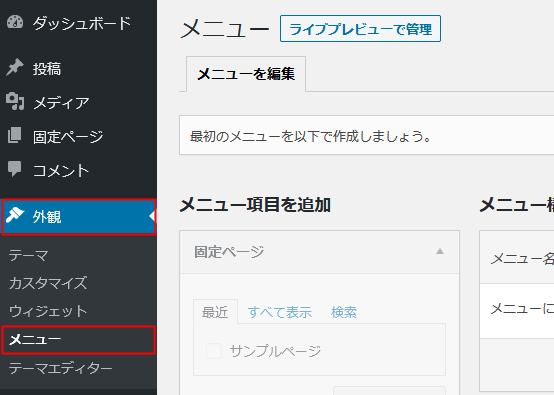Click the 最初のメニューを以下で作成しましょう notice

[x=366, y=135]
